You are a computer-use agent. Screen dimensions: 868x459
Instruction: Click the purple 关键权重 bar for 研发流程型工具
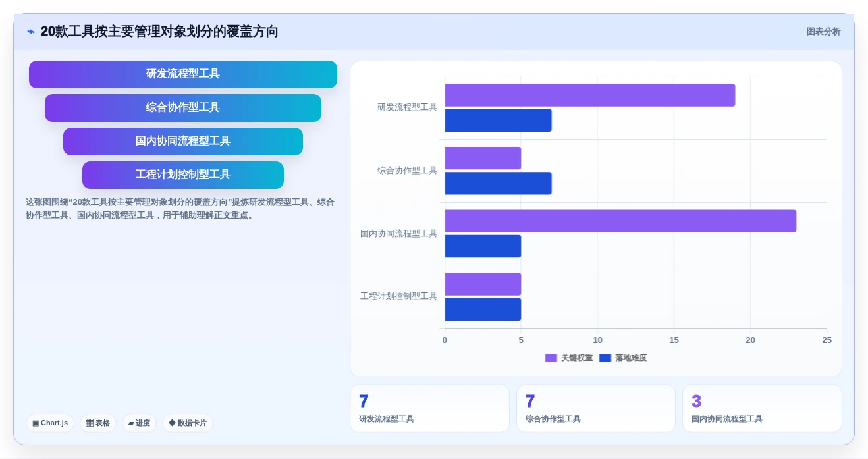590,95
